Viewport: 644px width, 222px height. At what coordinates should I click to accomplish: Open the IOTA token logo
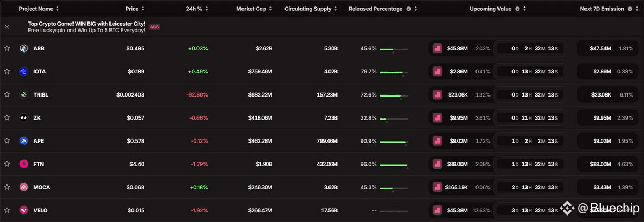click(24, 71)
